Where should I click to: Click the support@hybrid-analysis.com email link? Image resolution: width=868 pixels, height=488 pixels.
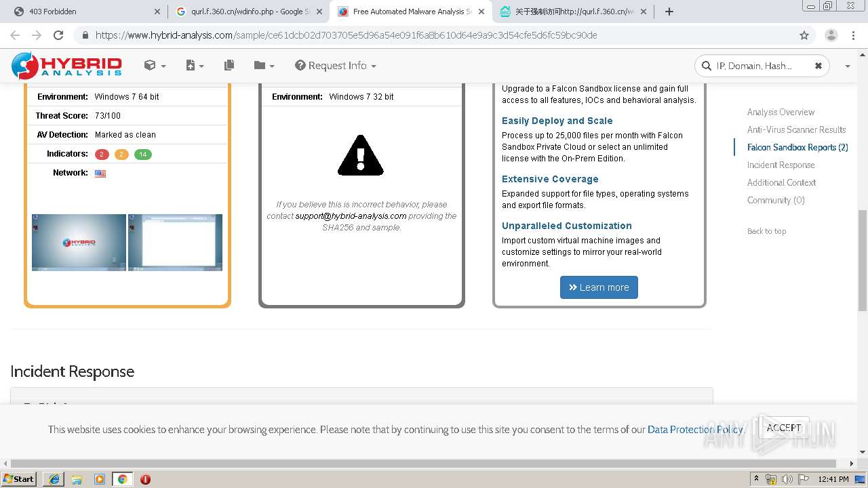pos(351,216)
